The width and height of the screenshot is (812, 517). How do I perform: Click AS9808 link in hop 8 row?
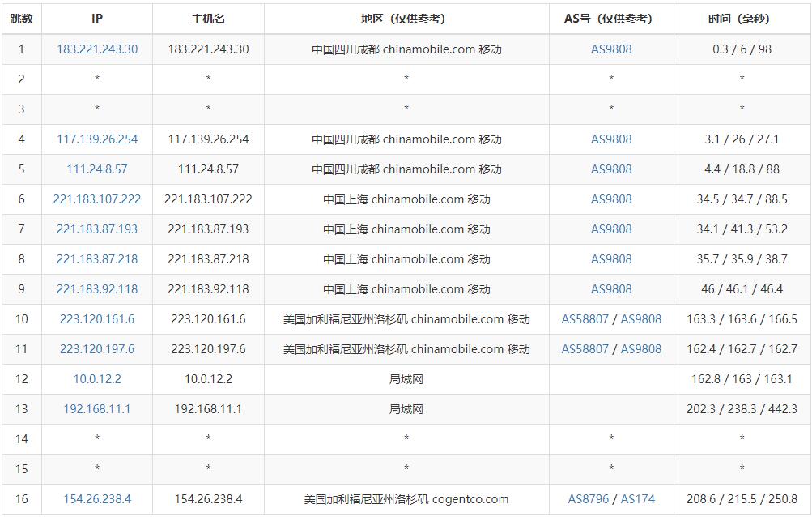[611, 259]
